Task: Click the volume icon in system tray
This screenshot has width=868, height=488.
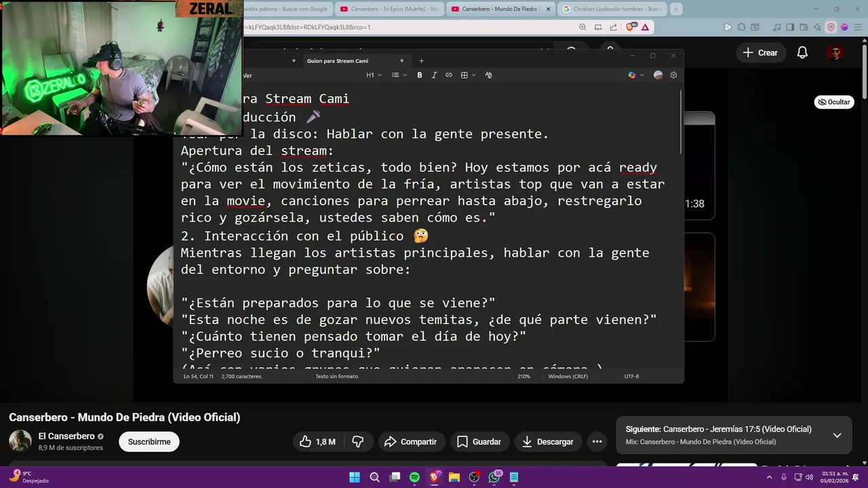Action: (809, 477)
